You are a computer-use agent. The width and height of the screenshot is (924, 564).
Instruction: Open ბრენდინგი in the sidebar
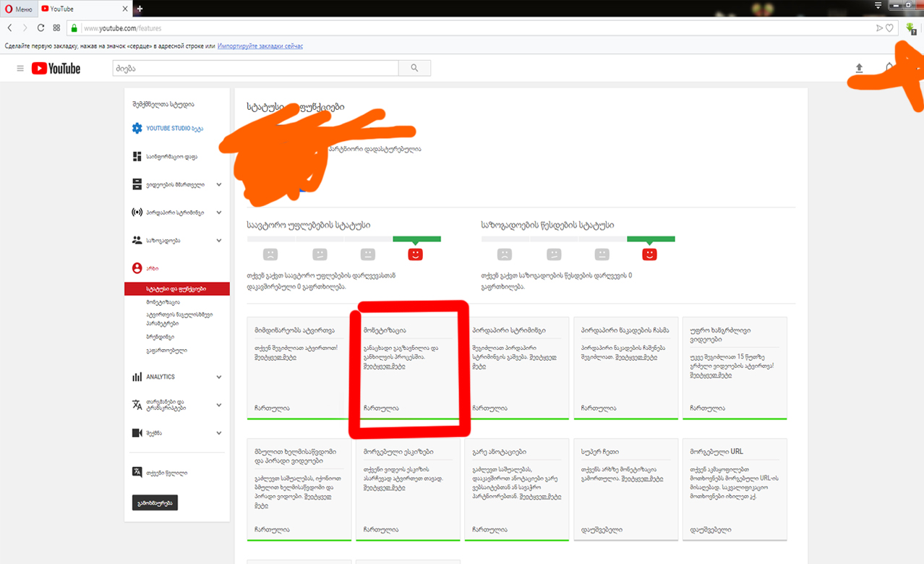(160, 337)
